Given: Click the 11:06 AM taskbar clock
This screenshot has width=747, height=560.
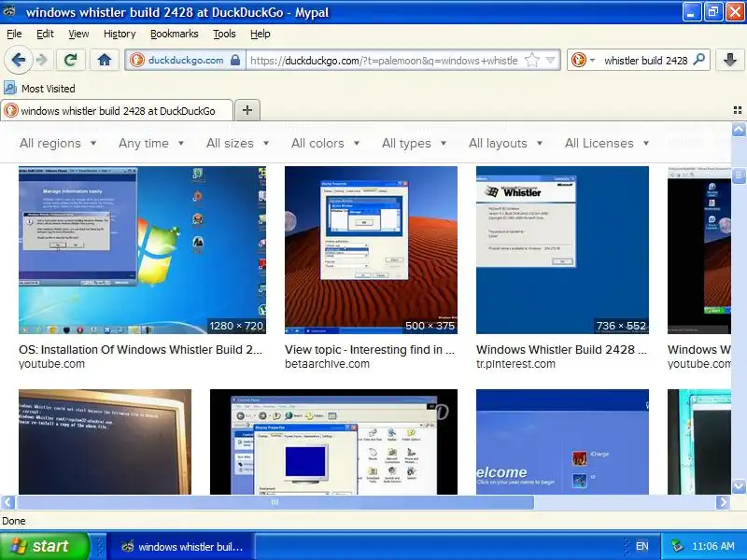Looking at the screenshot, I should pyautogui.click(x=713, y=546).
